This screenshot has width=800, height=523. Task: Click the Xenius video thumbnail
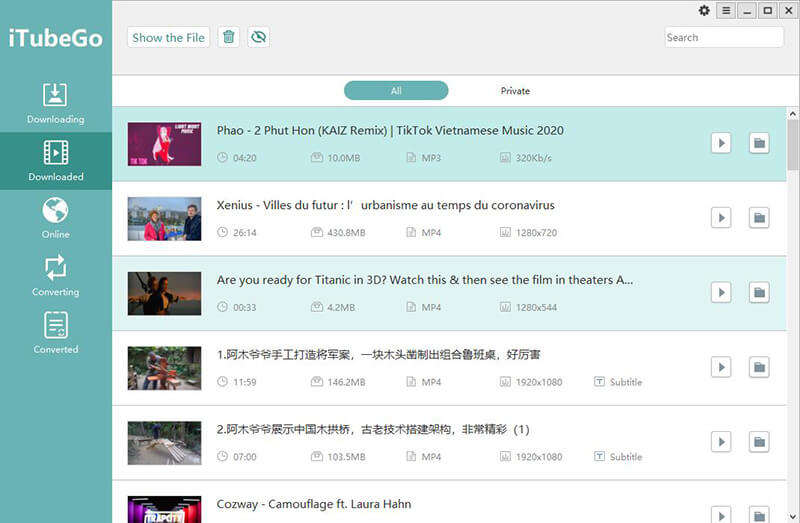pyautogui.click(x=164, y=218)
